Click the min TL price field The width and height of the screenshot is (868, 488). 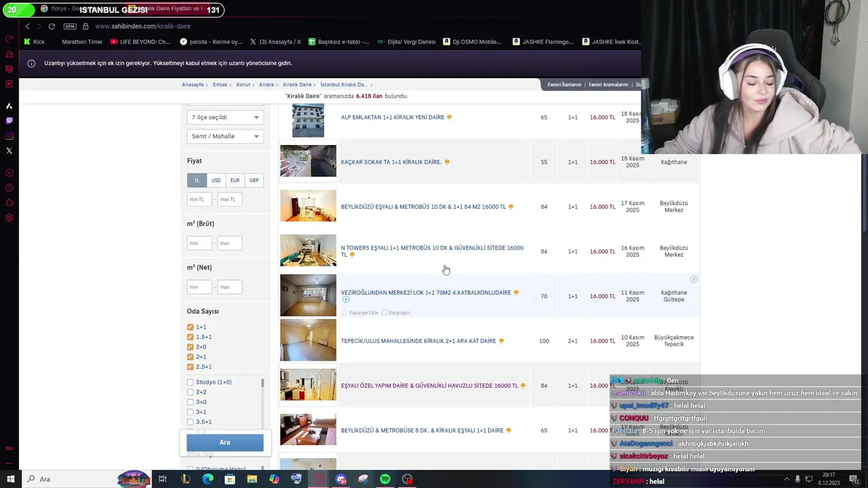click(x=199, y=199)
